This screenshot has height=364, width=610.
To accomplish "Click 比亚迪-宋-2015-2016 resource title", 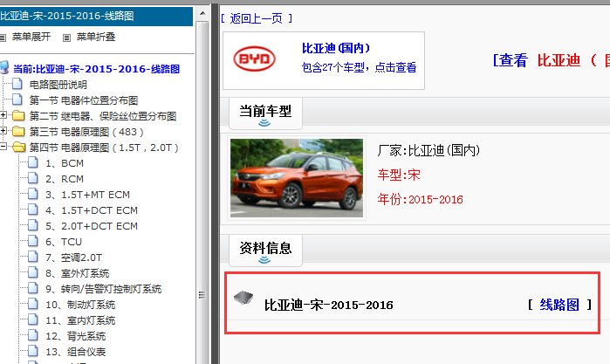I will [329, 305].
